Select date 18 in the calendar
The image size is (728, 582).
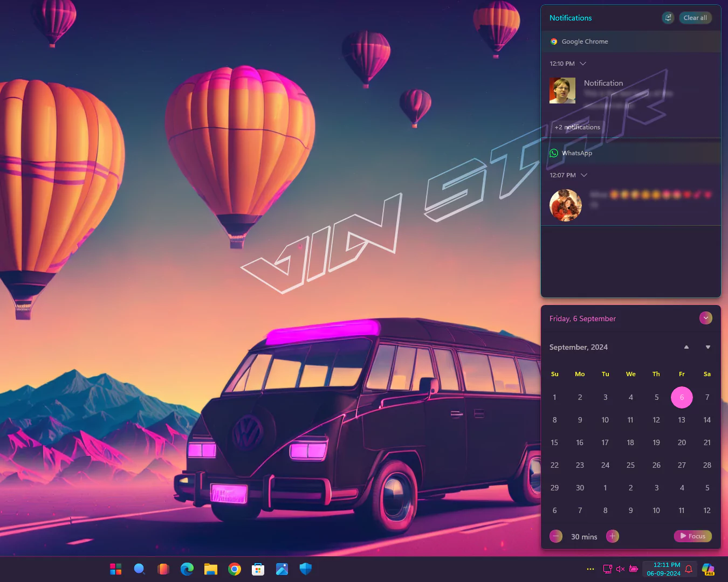click(630, 442)
